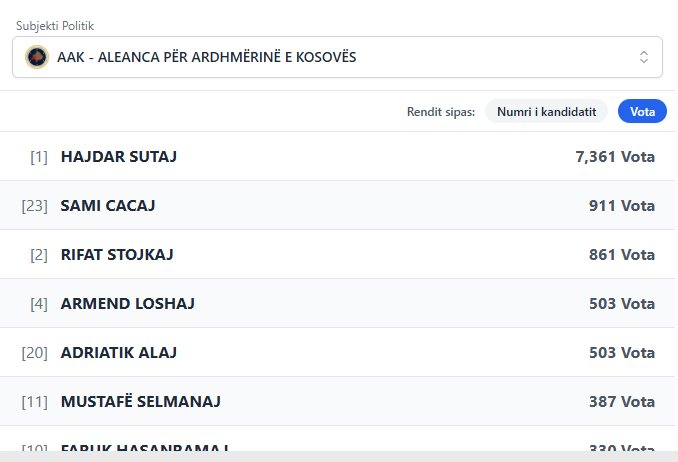Click the Subjekti Politik label
This screenshot has width=678, height=462.
pos(61,25)
